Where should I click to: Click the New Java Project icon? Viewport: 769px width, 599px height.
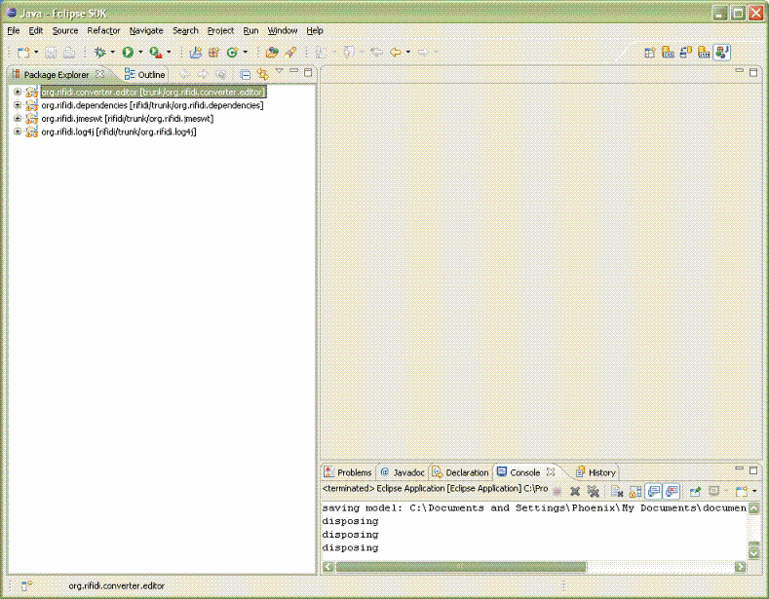tap(196, 52)
